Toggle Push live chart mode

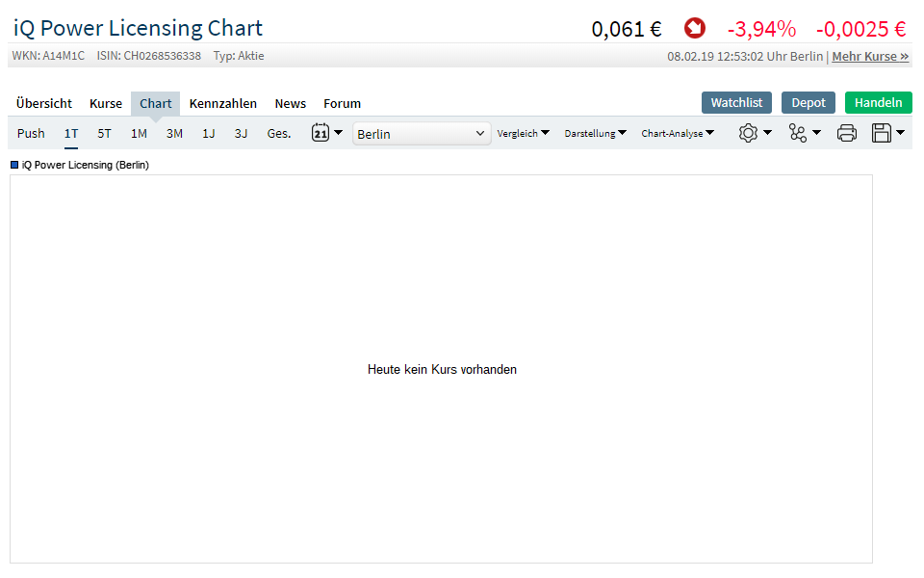coord(31,134)
